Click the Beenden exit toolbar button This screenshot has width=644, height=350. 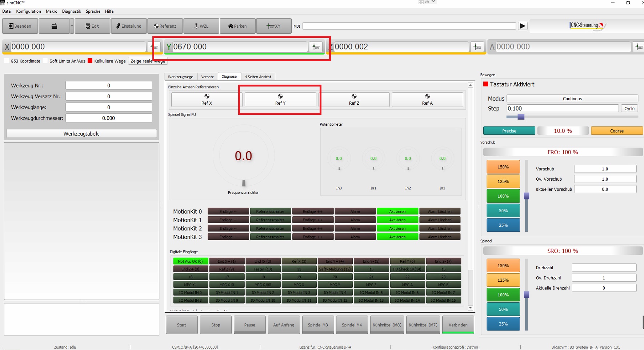(x=20, y=26)
